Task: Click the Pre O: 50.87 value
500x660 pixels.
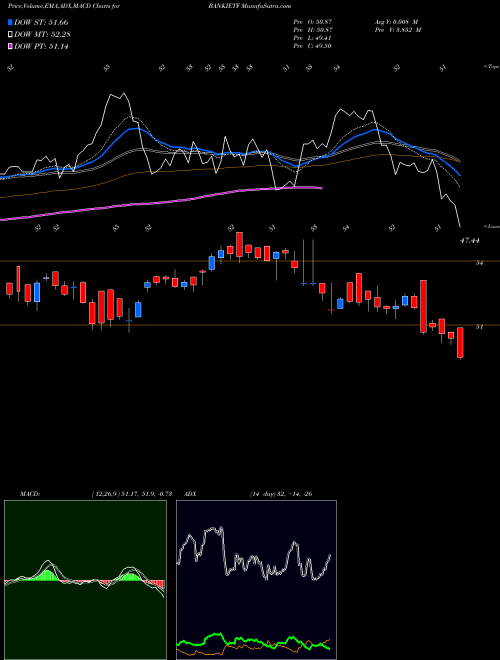Action: tap(312, 22)
